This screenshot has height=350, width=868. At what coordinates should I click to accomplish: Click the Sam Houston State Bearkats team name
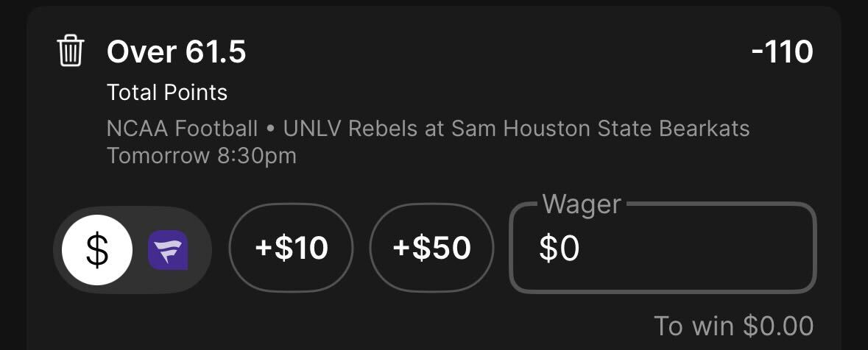(601, 129)
